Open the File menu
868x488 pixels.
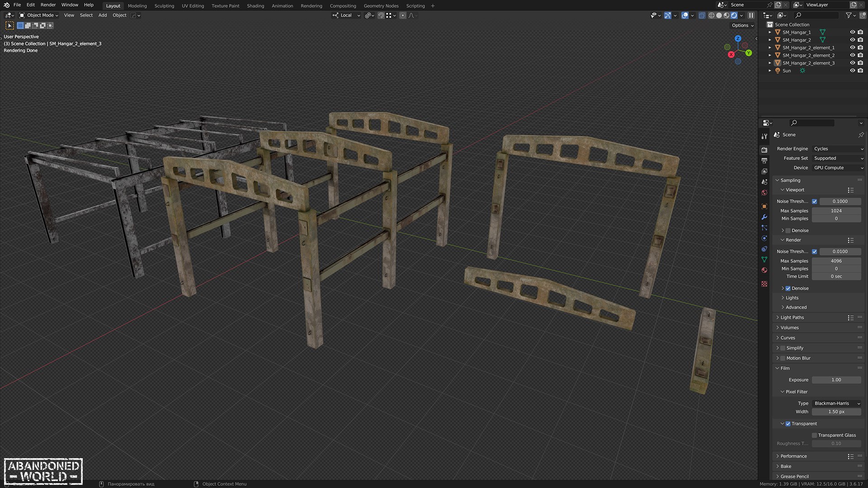pyautogui.click(x=17, y=5)
